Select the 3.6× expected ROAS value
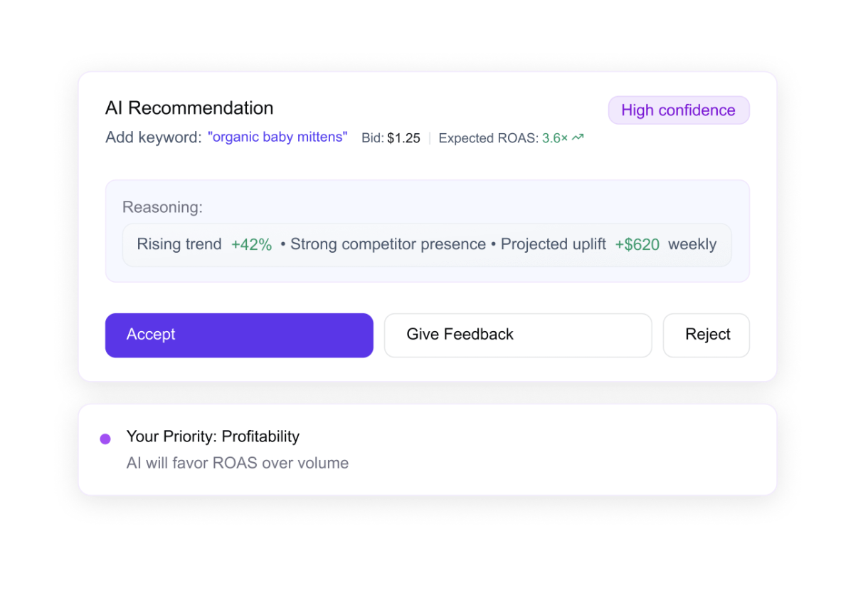 [555, 138]
